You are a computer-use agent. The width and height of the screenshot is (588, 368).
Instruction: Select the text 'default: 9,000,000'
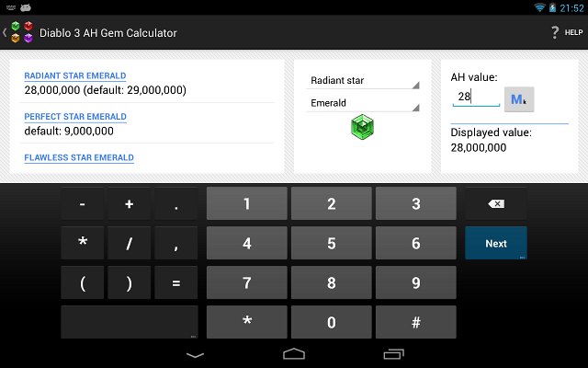click(x=69, y=131)
